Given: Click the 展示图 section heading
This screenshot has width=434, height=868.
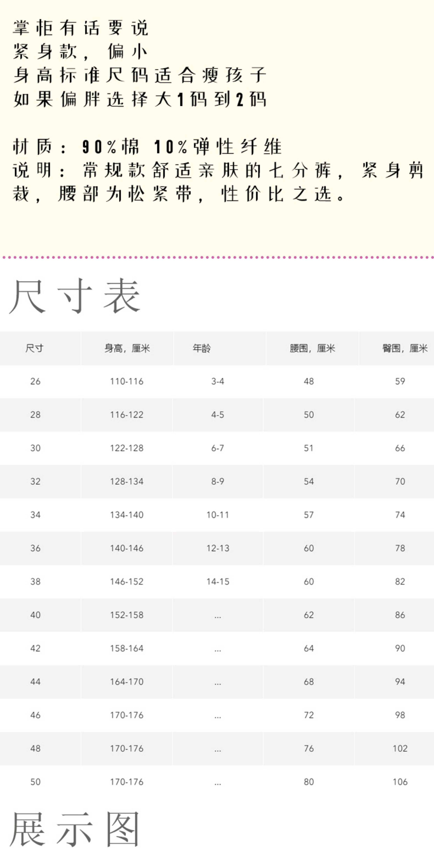Looking at the screenshot, I should pos(75,829).
